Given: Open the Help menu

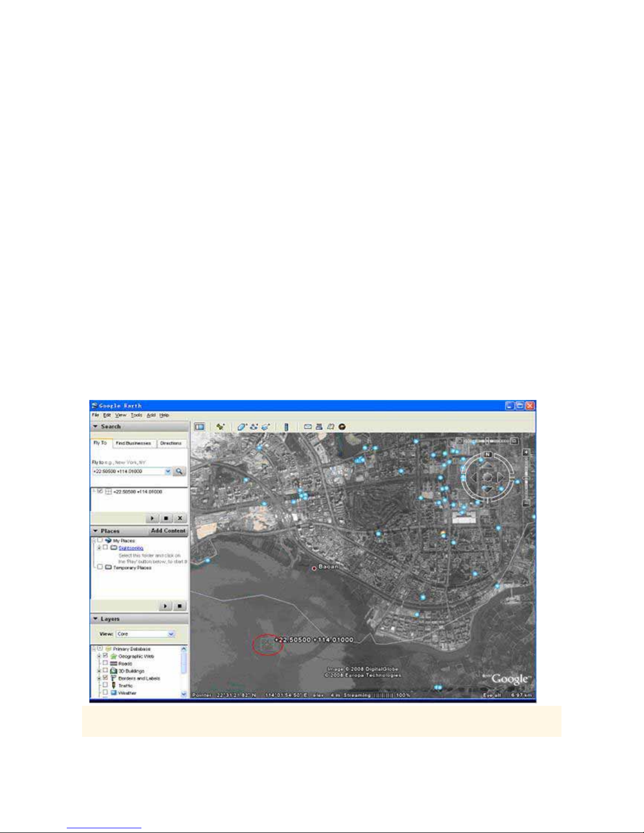Looking at the screenshot, I should [165, 415].
